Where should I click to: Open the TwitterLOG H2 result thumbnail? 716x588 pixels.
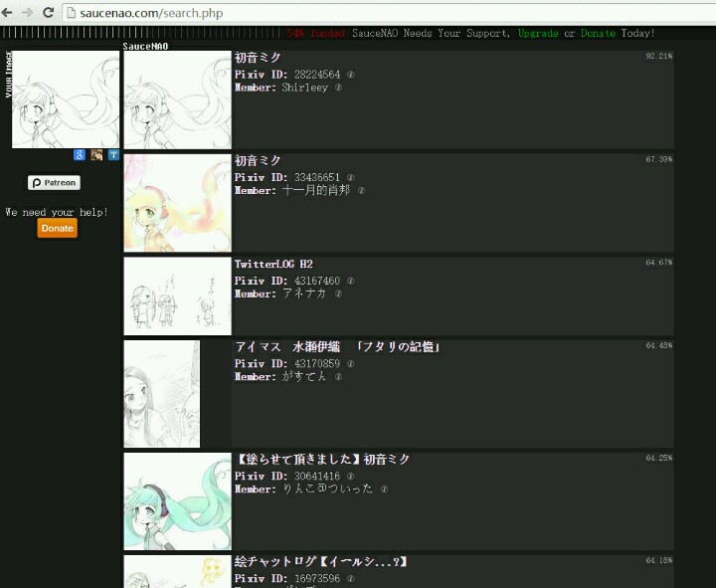177,296
